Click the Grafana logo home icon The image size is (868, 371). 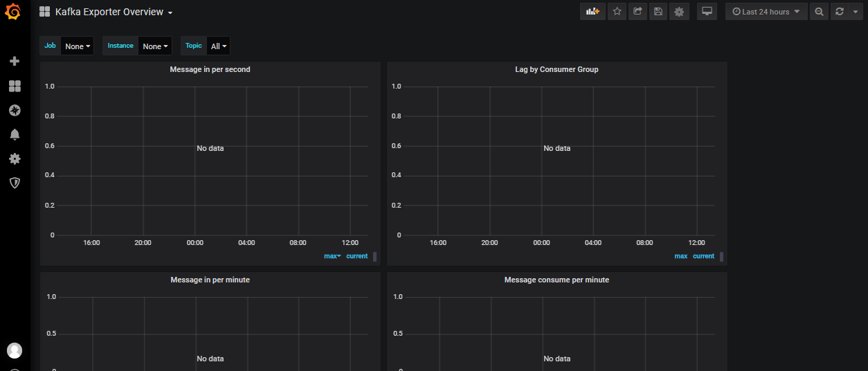point(14,12)
